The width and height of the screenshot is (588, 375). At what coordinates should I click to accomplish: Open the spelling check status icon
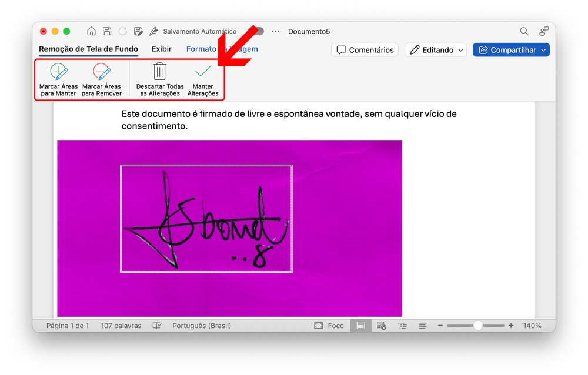[157, 326]
